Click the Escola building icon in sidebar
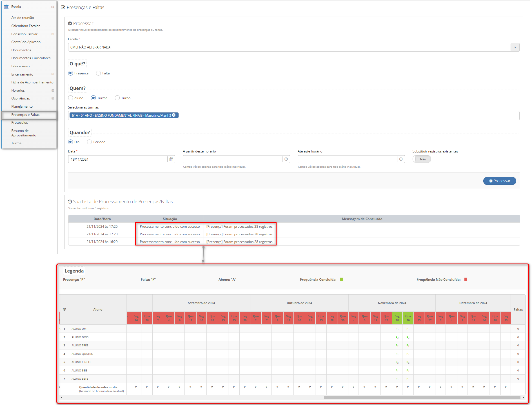Screen dimensions: 532x405 tap(6, 7)
